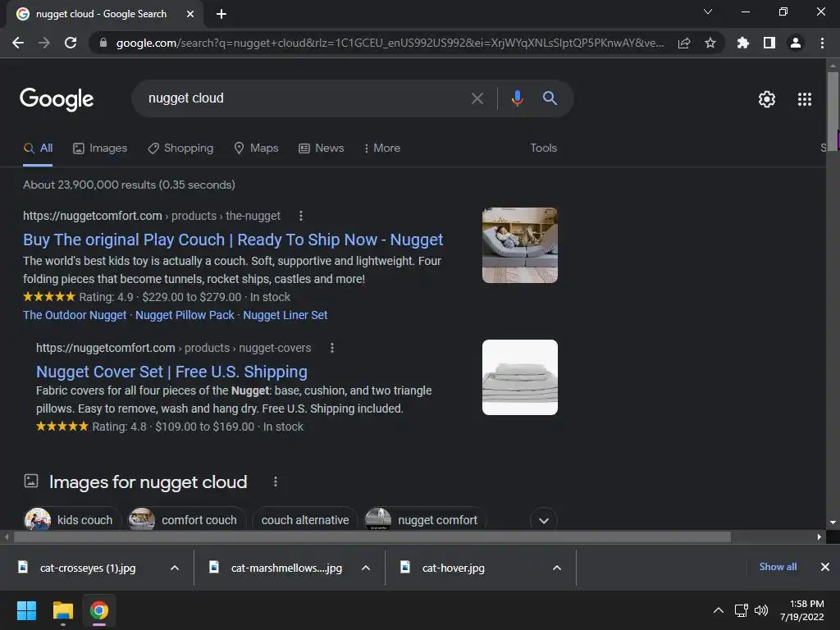Select the kids couch image chip
This screenshot has width=840, height=630.
tap(72, 519)
